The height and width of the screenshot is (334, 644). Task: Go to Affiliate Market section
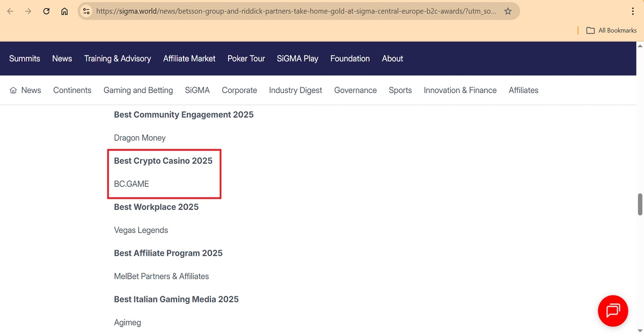pos(189,59)
